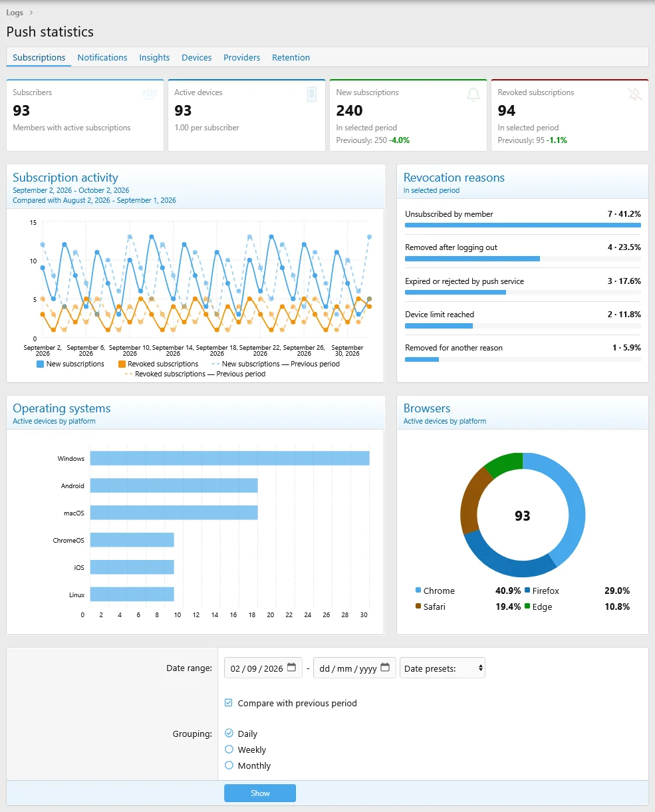Focus the empty end date field
The width and height of the screenshot is (655, 812).
click(354, 668)
